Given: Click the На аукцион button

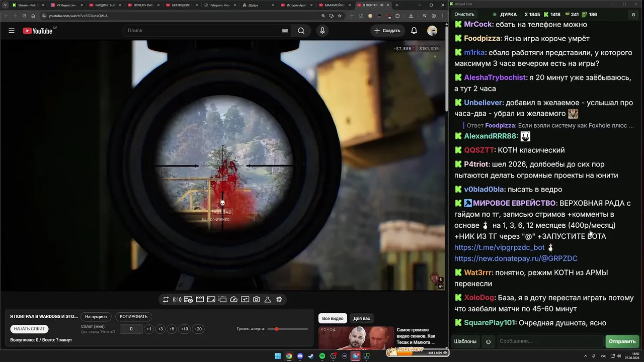Looking at the screenshot, I should point(96,317).
